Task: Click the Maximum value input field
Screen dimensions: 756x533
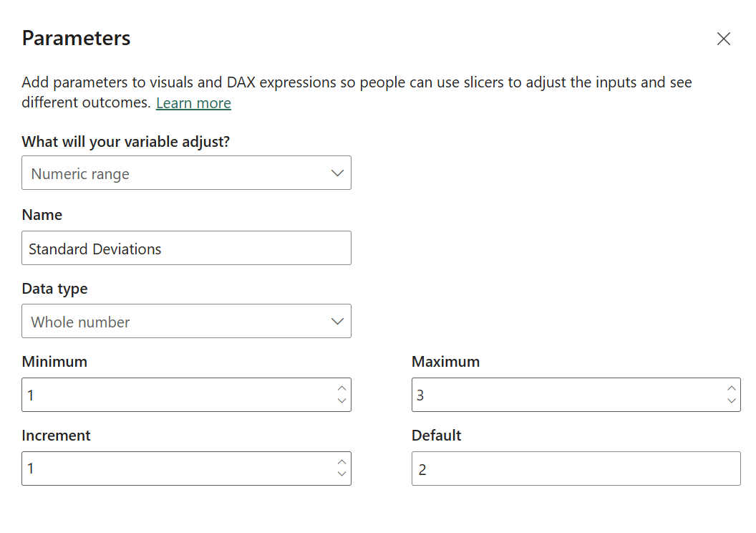Action: (566, 395)
